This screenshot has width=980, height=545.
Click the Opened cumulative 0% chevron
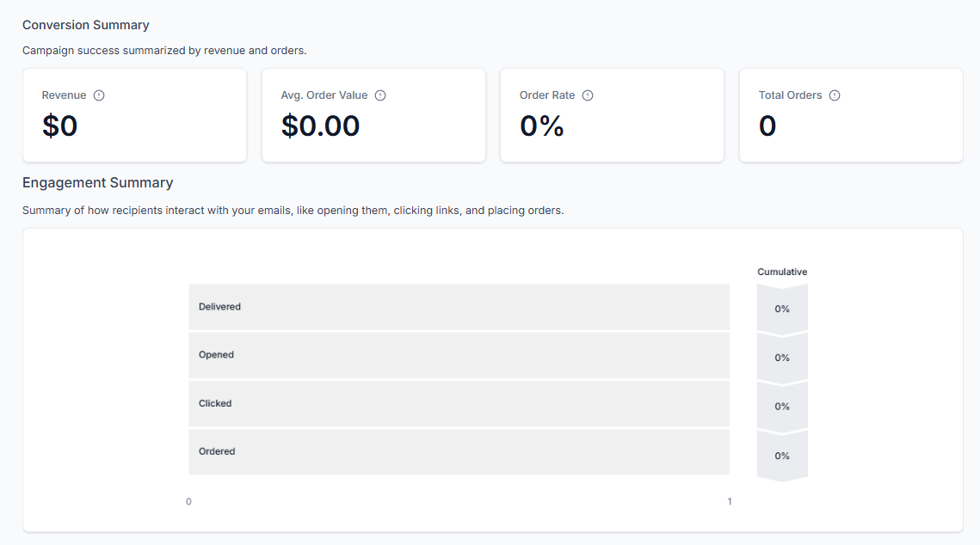coord(782,358)
